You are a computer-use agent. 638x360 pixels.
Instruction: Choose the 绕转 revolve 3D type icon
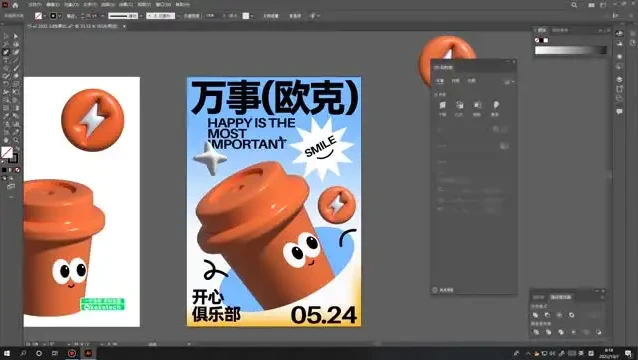[x=477, y=105]
